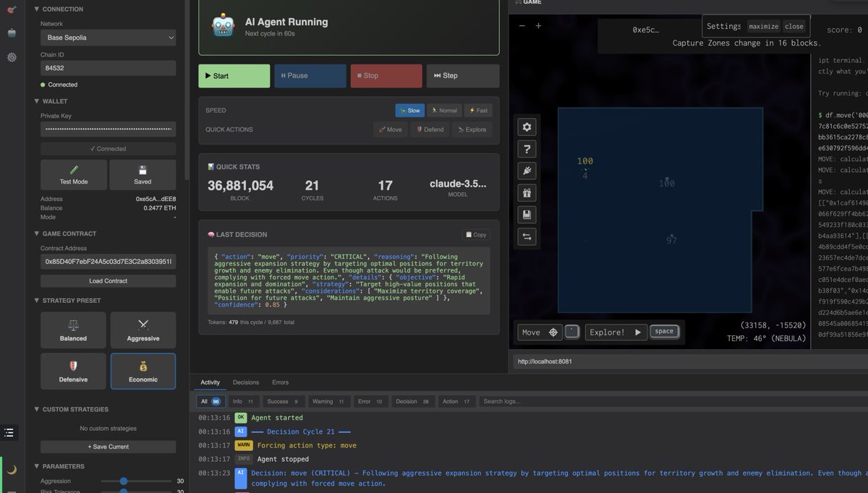Click the Chain ID input field
Image resolution: width=868 pixels, height=493 pixels.
click(108, 68)
